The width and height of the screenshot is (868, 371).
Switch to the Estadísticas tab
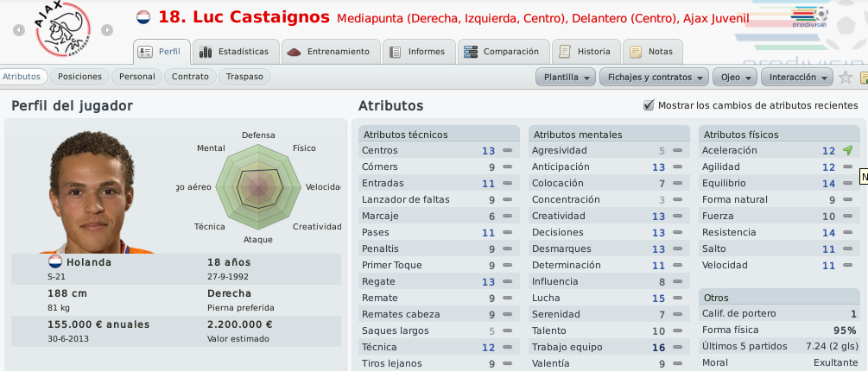(235, 52)
